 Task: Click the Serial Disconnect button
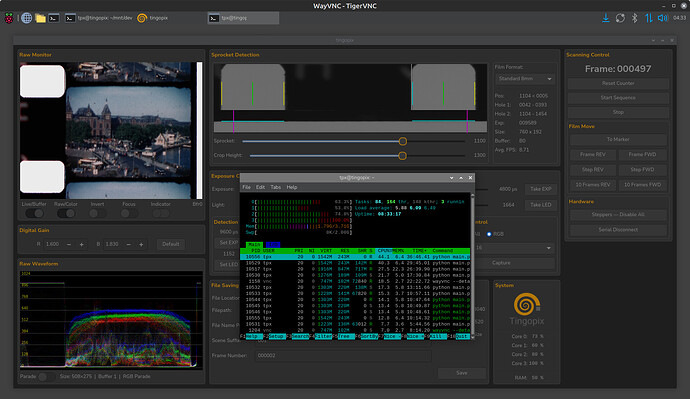point(618,230)
